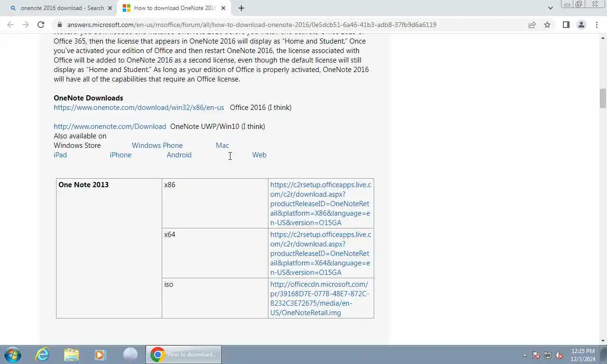The image size is (607, 364).
Task: Select the 'One Note 2013' table cell text
Action: [x=83, y=185]
